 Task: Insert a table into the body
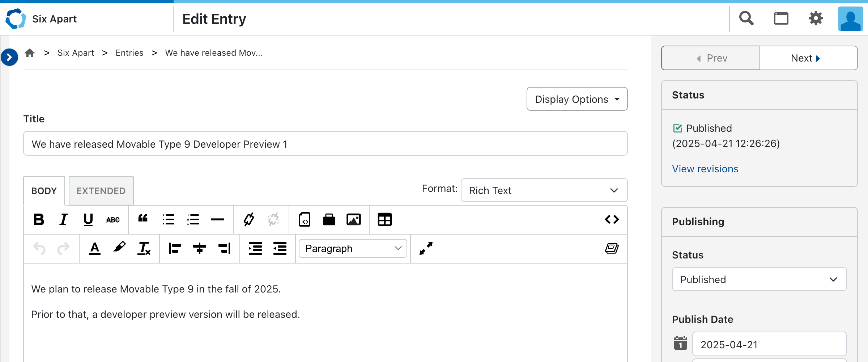coord(384,219)
